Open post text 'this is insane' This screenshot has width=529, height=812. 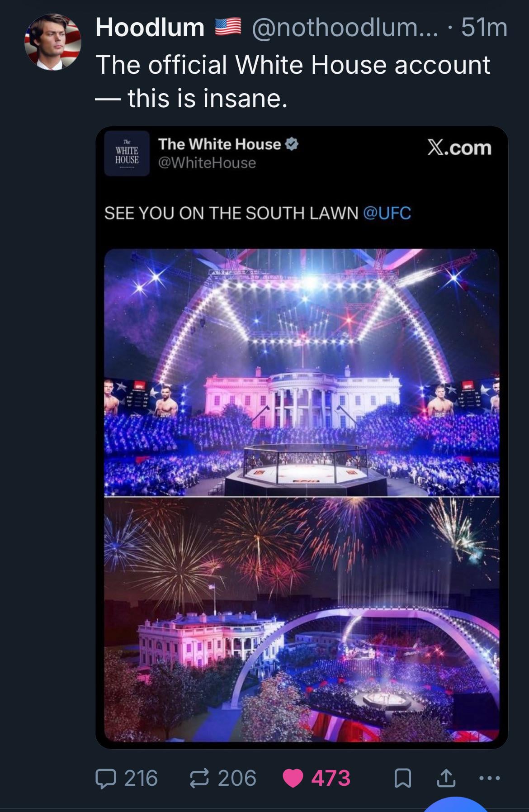(208, 98)
